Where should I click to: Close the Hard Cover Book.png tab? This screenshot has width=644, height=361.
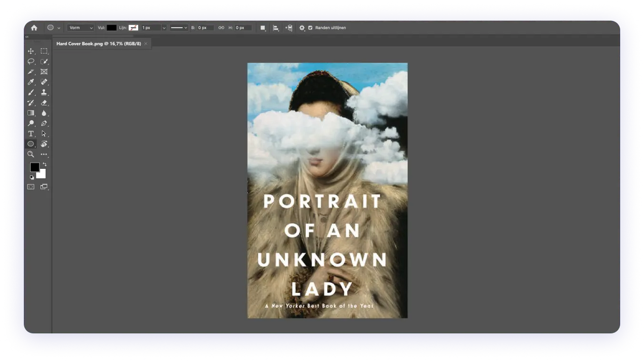tap(146, 43)
